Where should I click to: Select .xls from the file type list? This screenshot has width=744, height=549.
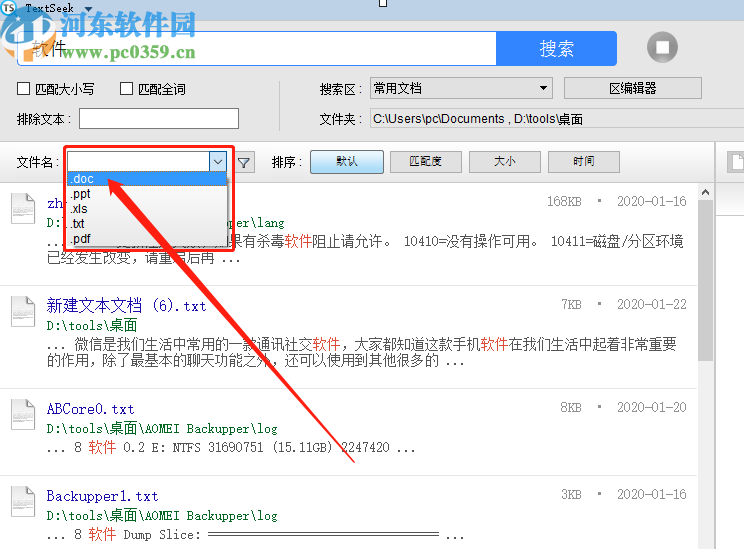(148, 209)
